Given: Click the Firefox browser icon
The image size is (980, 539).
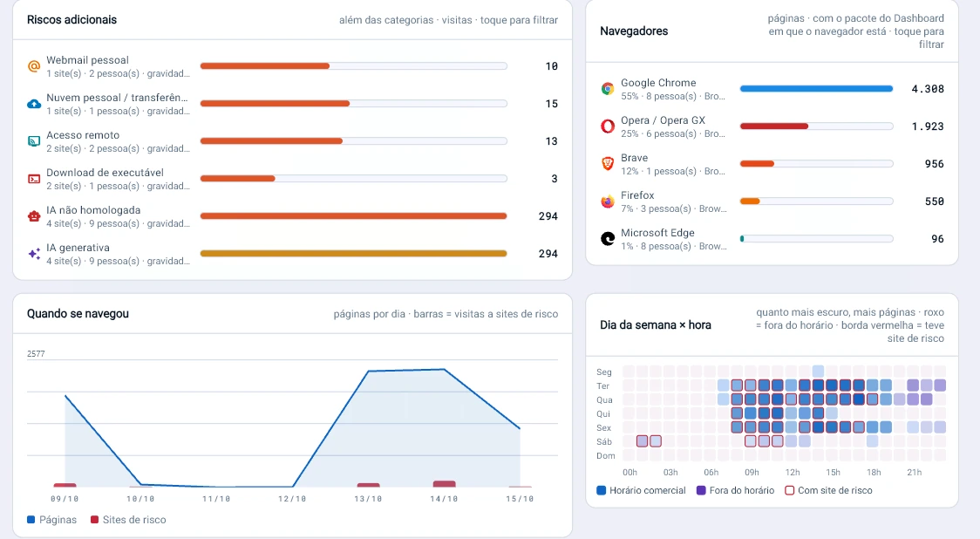Looking at the screenshot, I should 608,201.
